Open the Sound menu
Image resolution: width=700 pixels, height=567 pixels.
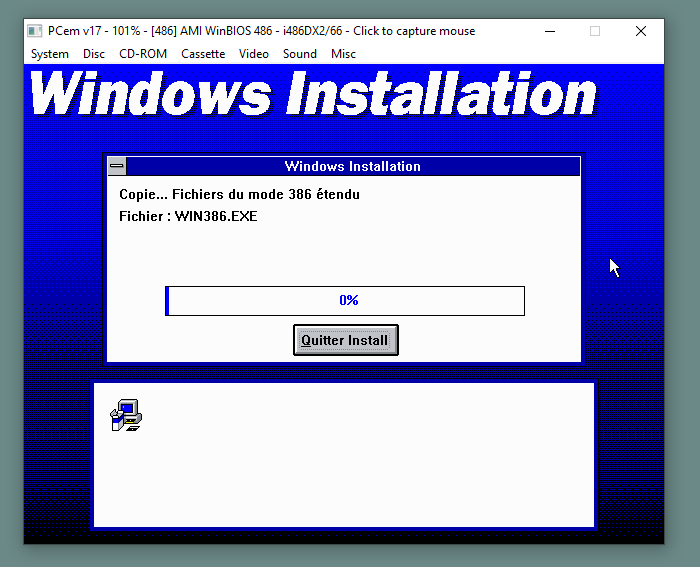pyautogui.click(x=300, y=54)
